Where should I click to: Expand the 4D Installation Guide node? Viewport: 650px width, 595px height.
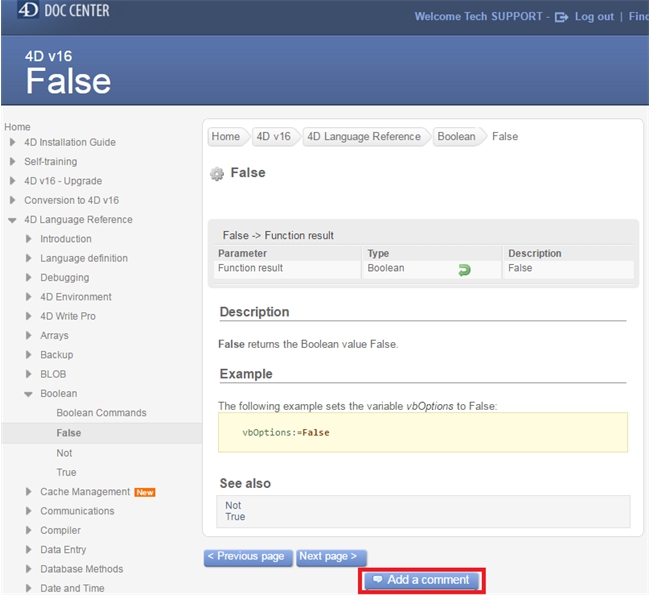12,142
